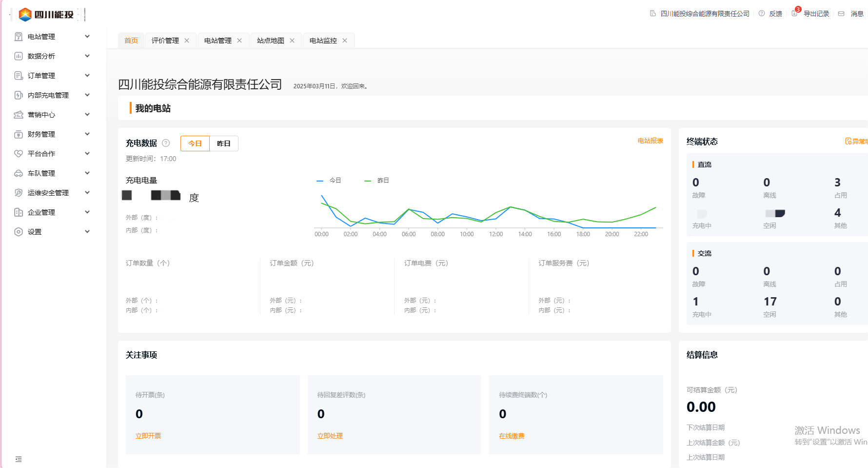Switch to the 站点地图 tab
Image resolution: width=868 pixels, height=468 pixels.
tap(271, 41)
